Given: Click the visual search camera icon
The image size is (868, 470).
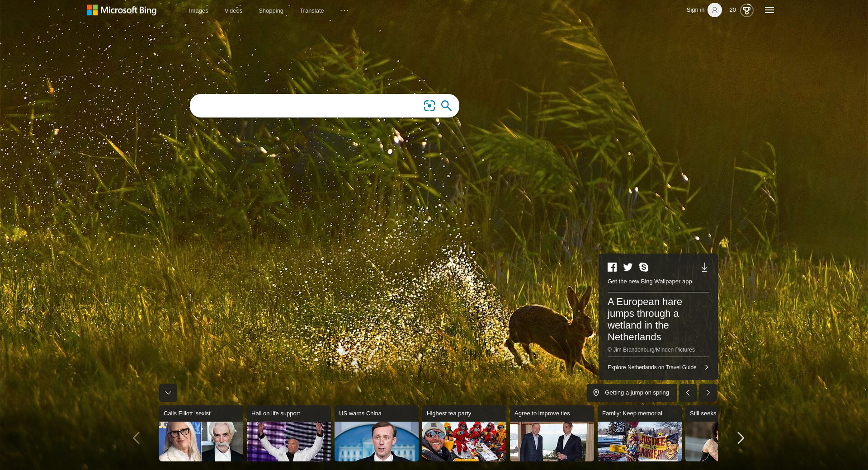Looking at the screenshot, I should (429, 106).
